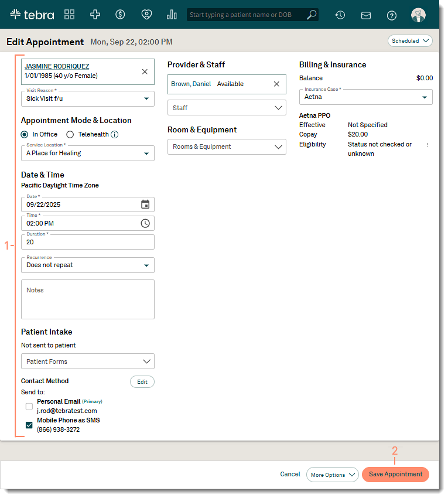Click the Not sent to patient text
The image size is (448, 498).
click(x=48, y=345)
